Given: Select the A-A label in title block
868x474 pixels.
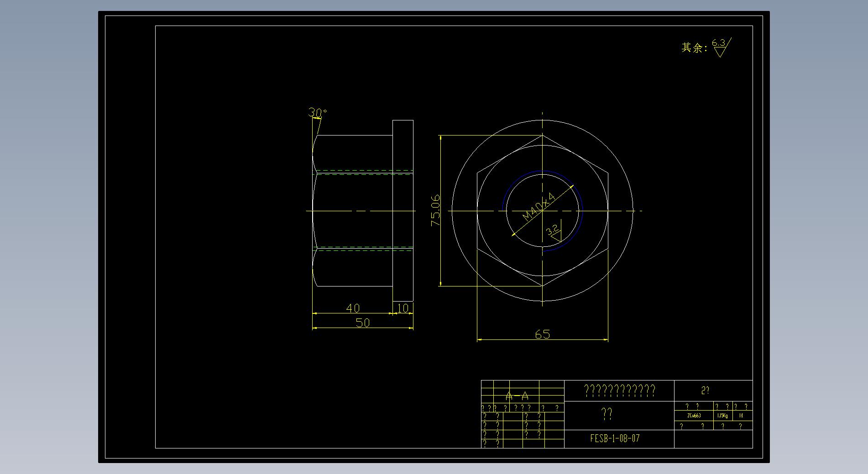Looking at the screenshot, I should [x=517, y=396].
